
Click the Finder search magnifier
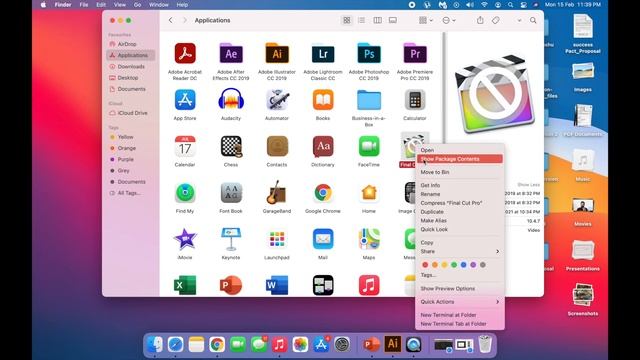coord(533,20)
